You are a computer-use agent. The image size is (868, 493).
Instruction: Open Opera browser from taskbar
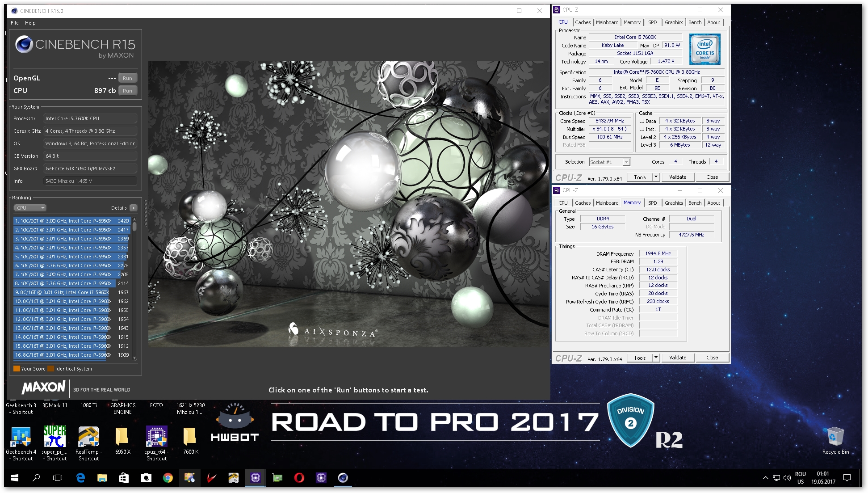299,478
